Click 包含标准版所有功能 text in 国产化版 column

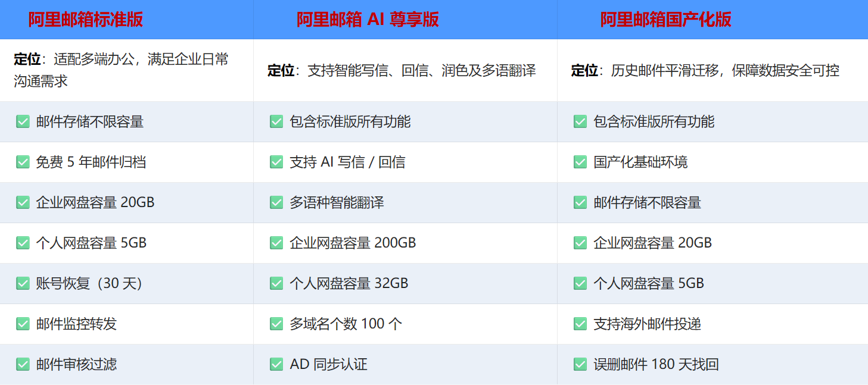[x=654, y=121]
